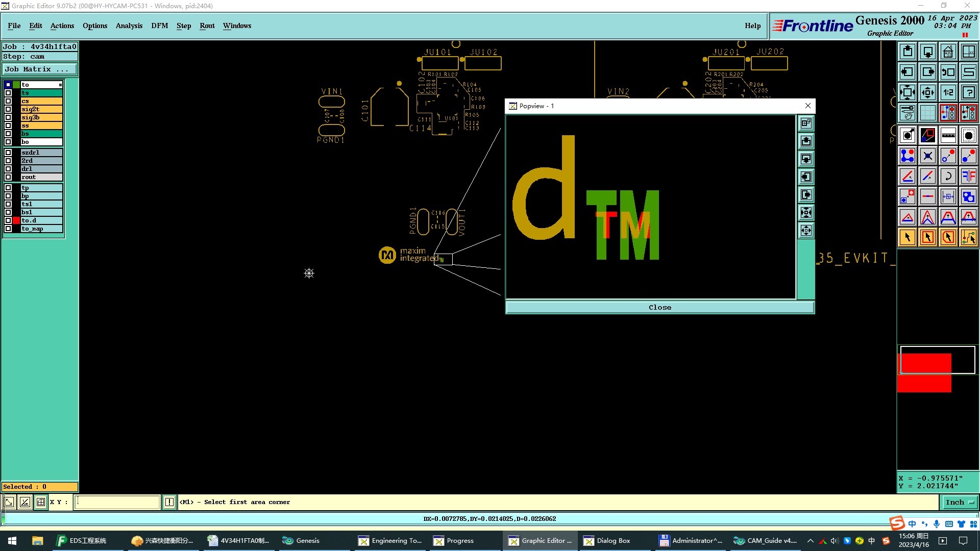980x551 pixels.
Task: Open the Analysis menu
Action: coord(129,26)
